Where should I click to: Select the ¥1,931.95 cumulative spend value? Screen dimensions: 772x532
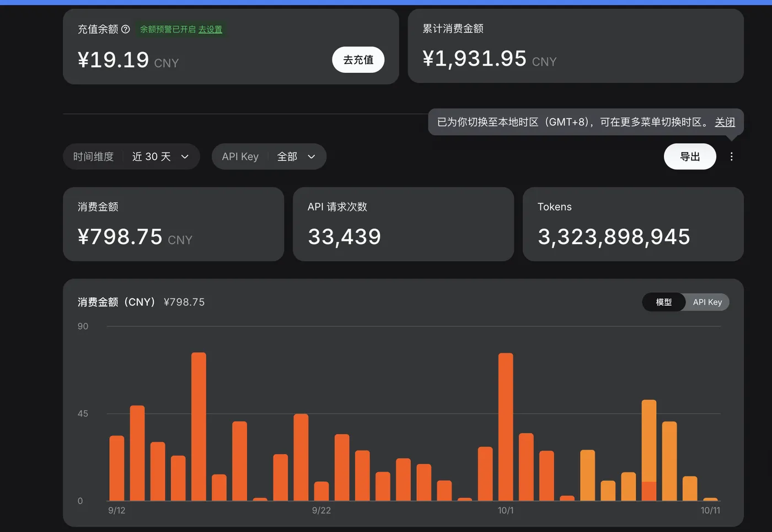[475, 58]
